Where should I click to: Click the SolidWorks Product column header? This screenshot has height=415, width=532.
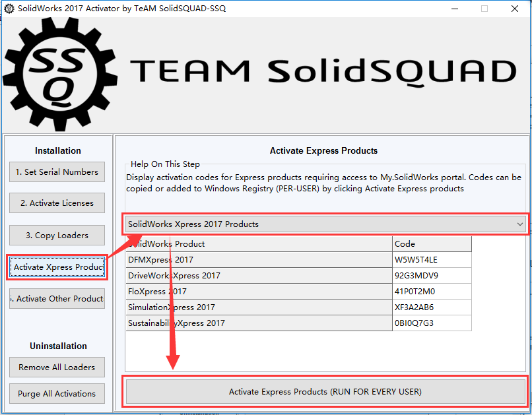coord(259,243)
